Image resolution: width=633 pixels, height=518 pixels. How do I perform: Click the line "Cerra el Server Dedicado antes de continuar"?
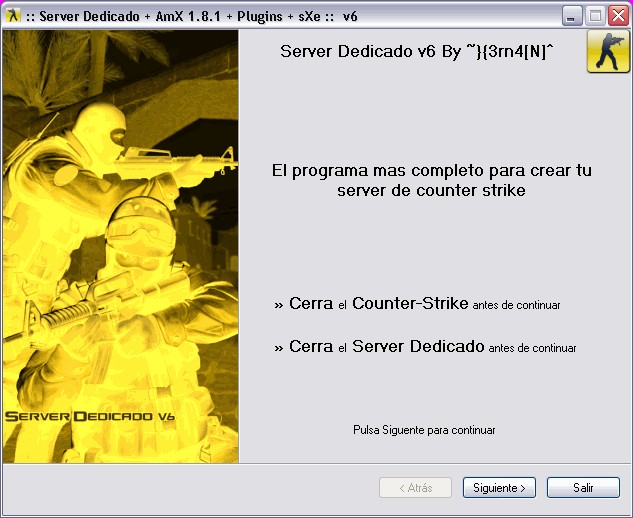click(x=425, y=346)
